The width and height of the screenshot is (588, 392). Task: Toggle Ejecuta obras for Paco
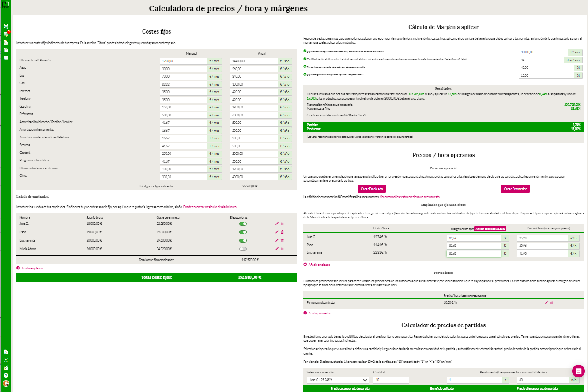coord(243,232)
